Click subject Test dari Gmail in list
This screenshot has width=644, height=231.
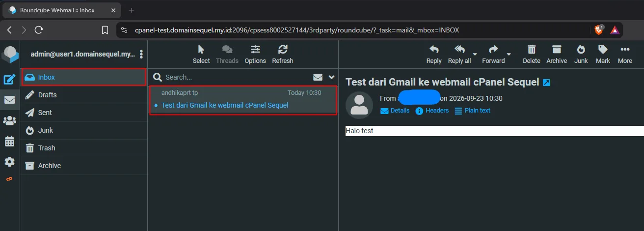tap(225, 105)
